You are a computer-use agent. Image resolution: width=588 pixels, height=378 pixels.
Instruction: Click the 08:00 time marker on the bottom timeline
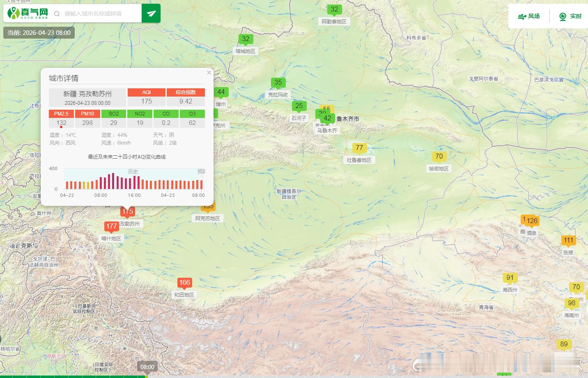click(x=147, y=367)
